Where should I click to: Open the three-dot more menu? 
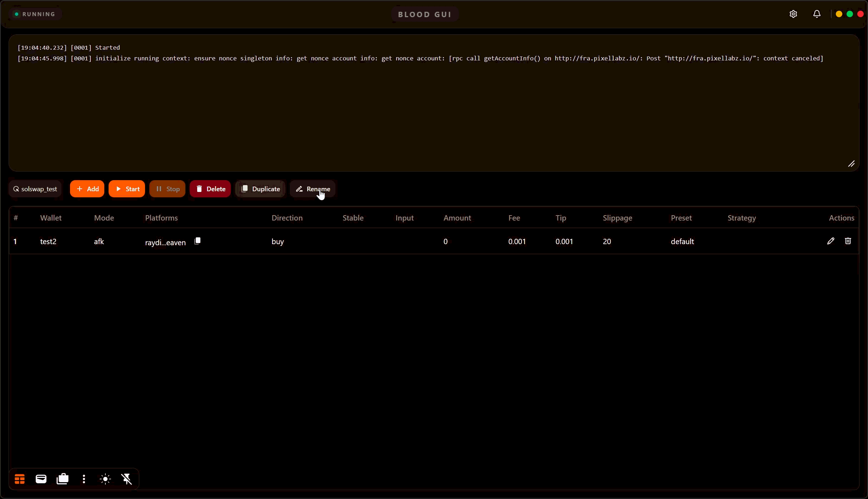click(x=84, y=479)
